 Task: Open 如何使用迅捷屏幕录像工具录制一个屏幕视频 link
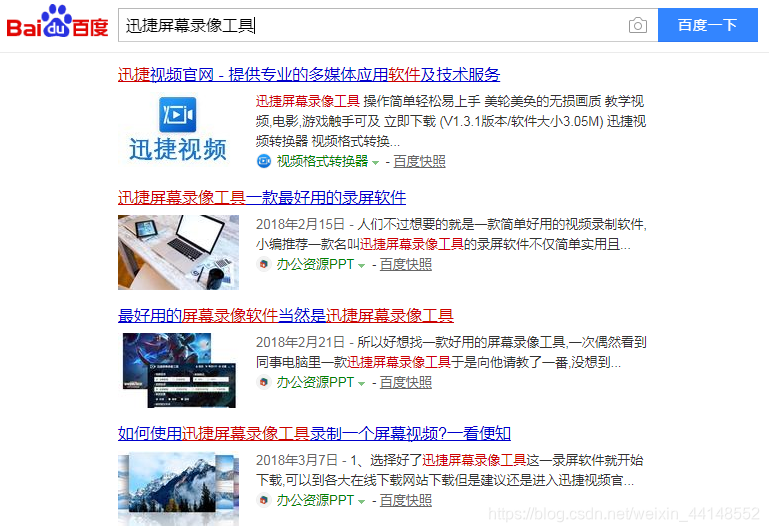point(314,433)
